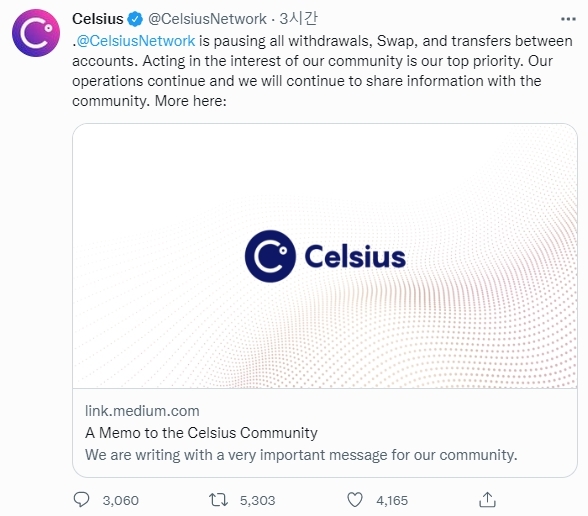Open "A Memo to the Celsius Community" title
The image size is (588, 516).
201,433
